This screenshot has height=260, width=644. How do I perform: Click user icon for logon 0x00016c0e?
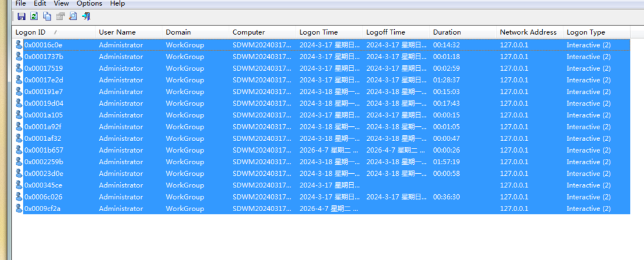pyautogui.click(x=19, y=45)
